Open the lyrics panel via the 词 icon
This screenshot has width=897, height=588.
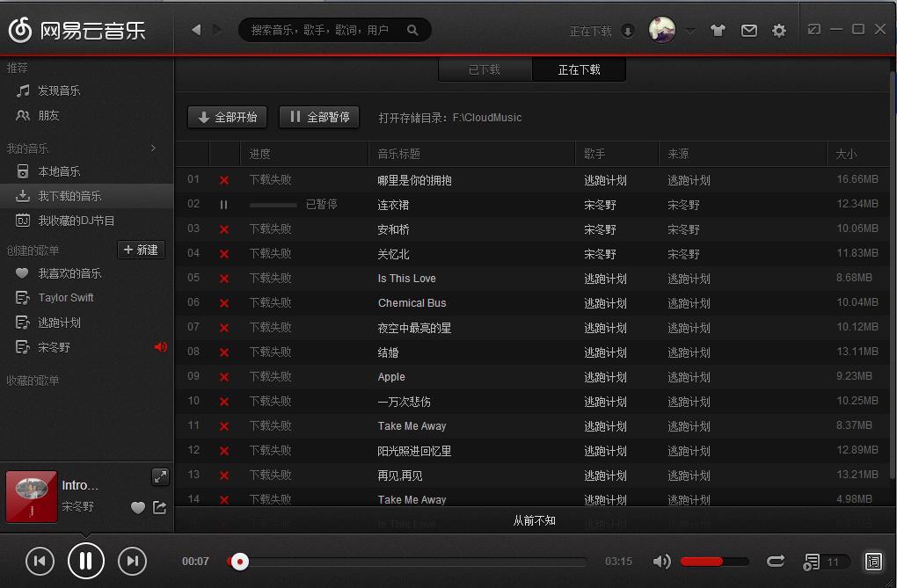pos(873,561)
